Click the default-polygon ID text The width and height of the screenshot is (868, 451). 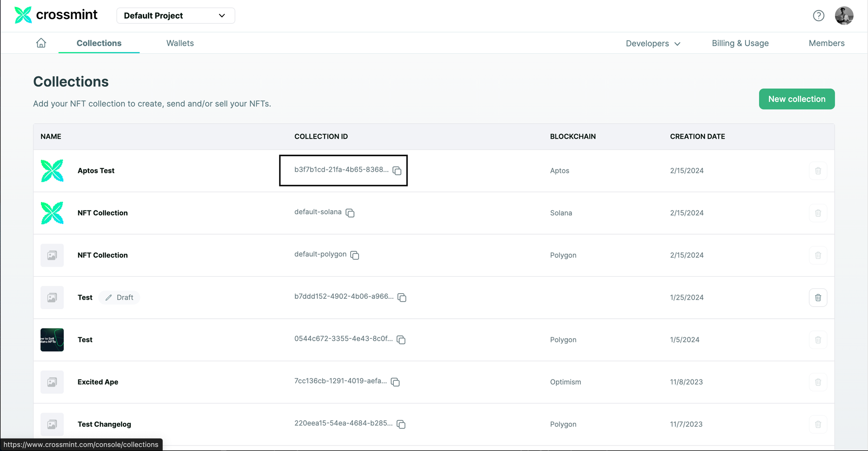click(x=320, y=254)
